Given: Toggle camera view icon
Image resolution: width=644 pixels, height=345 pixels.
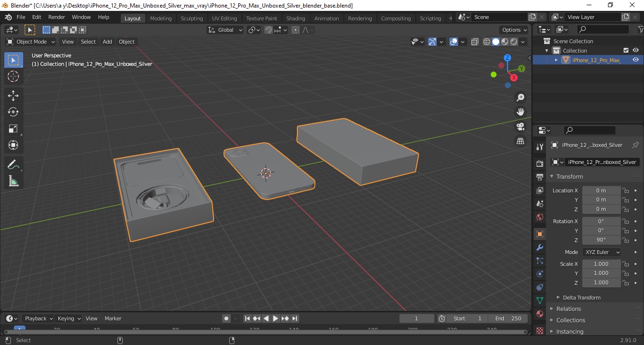Looking at the screenshot, I should (520, 127).
